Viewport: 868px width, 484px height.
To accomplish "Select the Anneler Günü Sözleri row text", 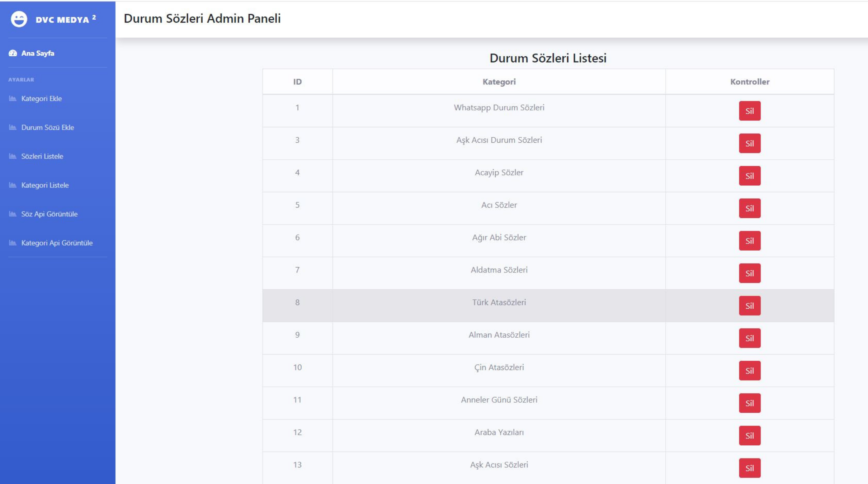I will pyautogui.click(x=499, y=399).
